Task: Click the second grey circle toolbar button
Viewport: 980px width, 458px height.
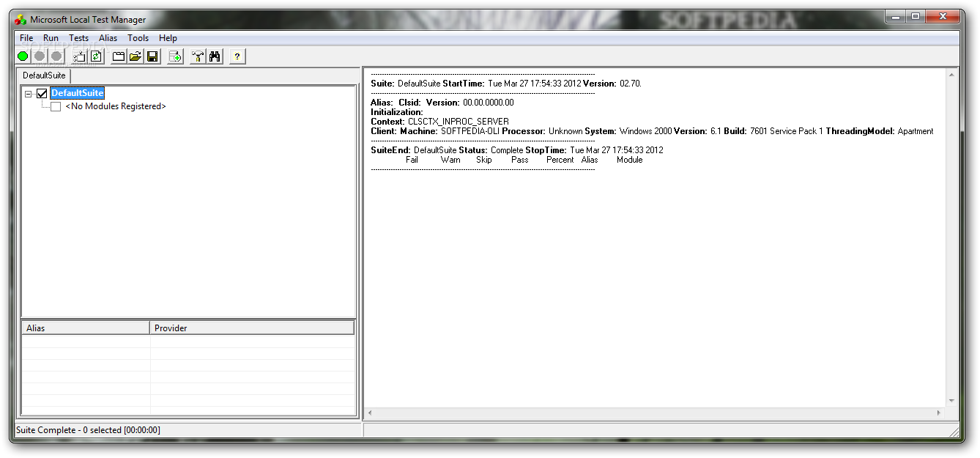Action: [56, 56]
